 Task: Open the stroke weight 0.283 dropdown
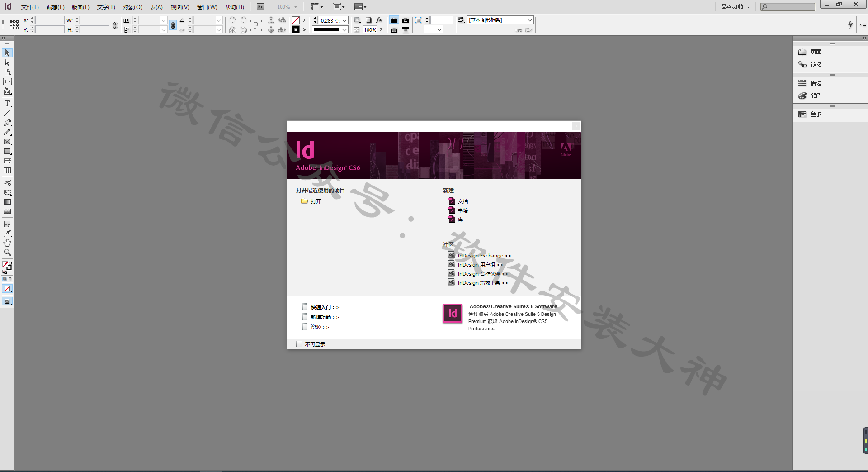[344, 20]
